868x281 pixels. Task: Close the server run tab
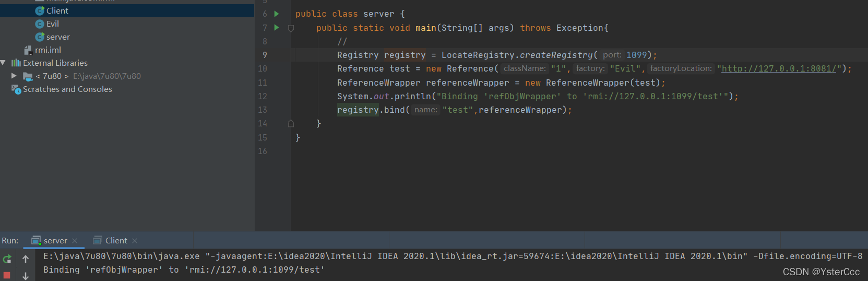[75, 241]
